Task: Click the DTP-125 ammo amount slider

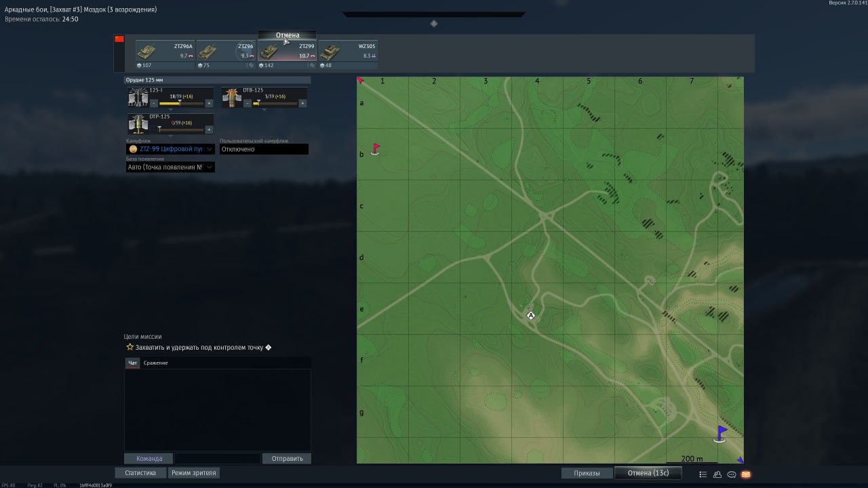Action: (181, 129)
